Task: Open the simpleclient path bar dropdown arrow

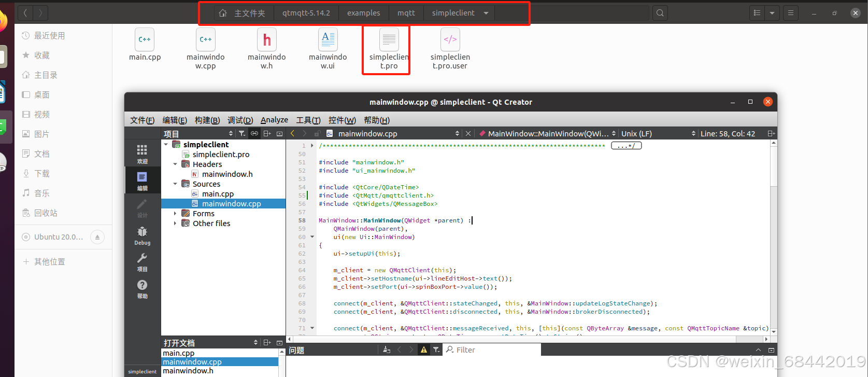Action: tap(486, 13)
